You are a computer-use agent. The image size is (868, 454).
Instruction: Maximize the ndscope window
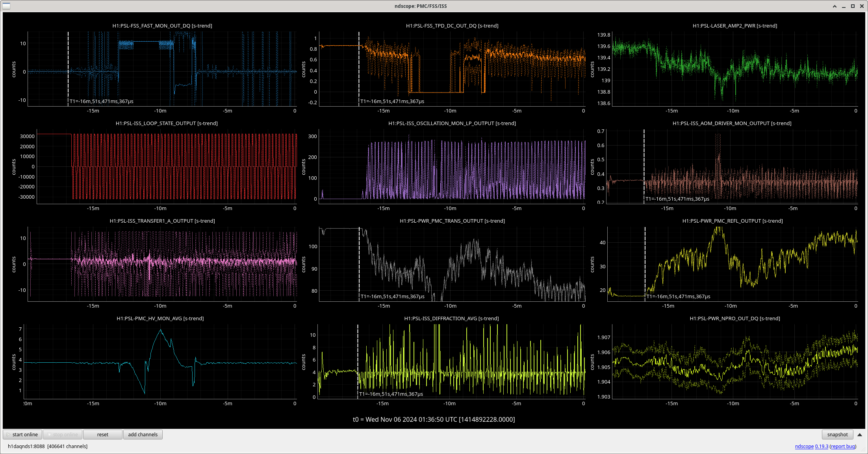pos(853,6)
